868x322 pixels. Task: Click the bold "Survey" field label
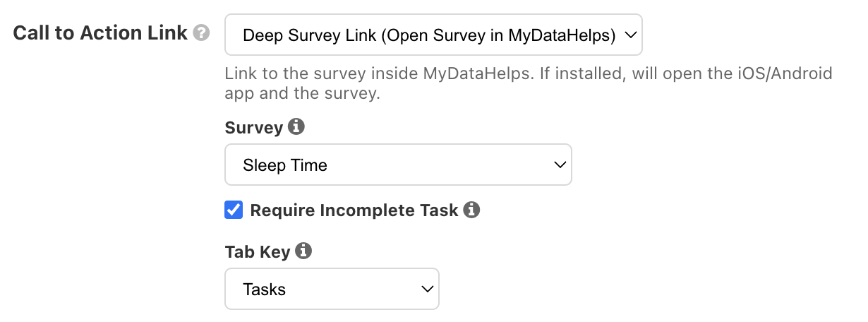253,128
